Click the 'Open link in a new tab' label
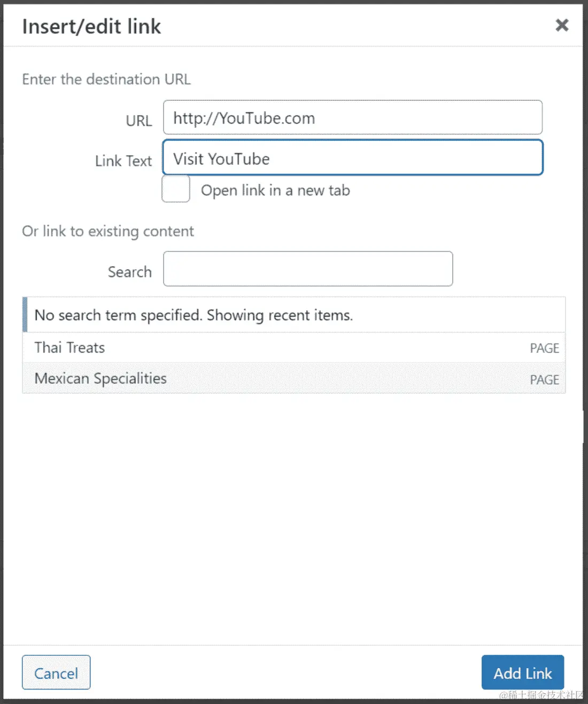The height and width of the screenshot is (704, 588). tap(275, 190)
